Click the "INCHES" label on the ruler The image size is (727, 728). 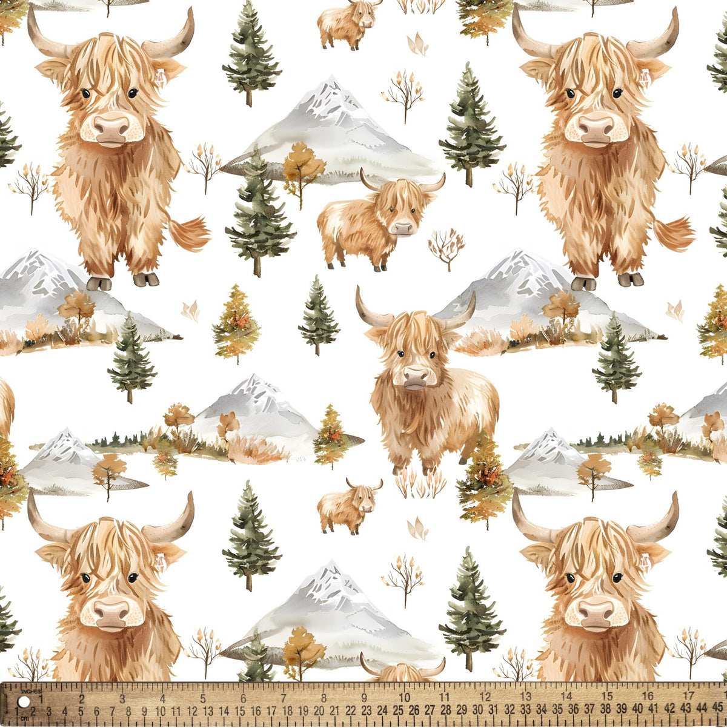click(x=32, y=690)
